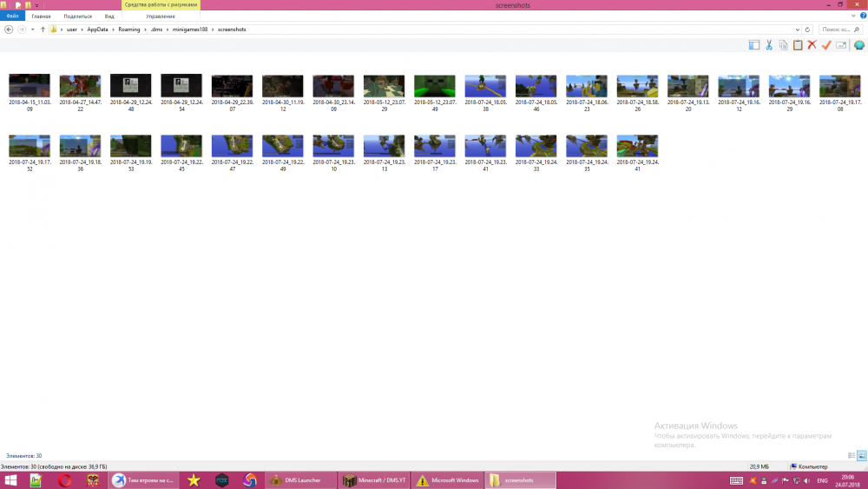Switch to Minecraft / DMS.YT taskbar button
The width and height of the screenshot is (868, 489).
coord(374,480)
